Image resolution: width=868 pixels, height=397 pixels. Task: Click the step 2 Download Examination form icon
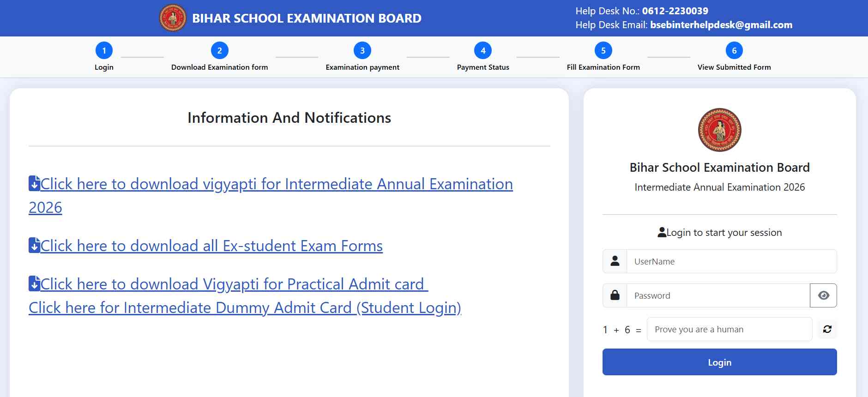pos(219,50)
